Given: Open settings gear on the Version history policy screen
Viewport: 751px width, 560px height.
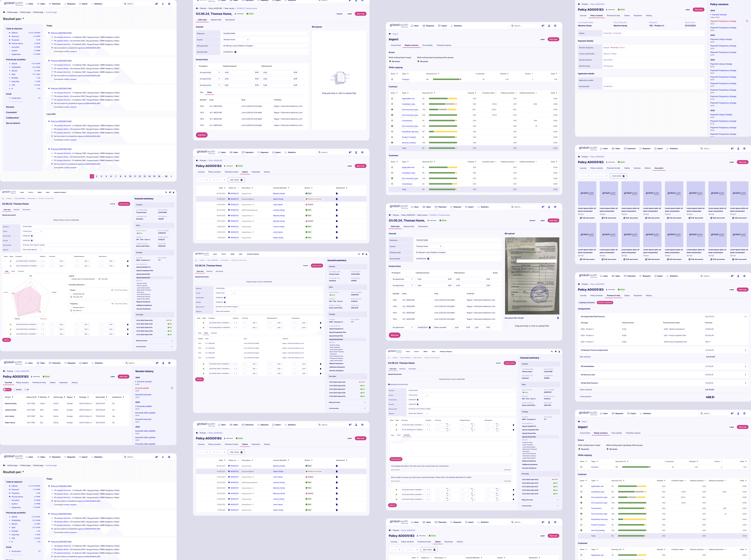Looking at the screenshot, I should [x=169, y=363].
